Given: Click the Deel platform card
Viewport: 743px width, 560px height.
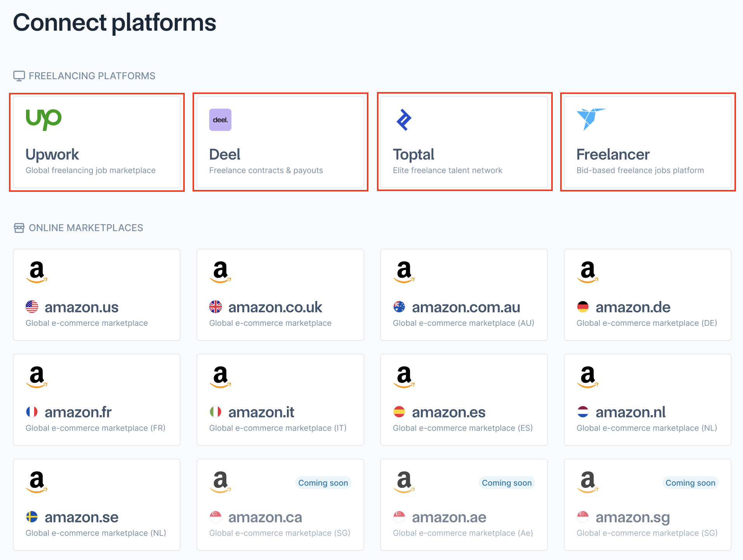Looking at the screenshot, I should [280, 142].
